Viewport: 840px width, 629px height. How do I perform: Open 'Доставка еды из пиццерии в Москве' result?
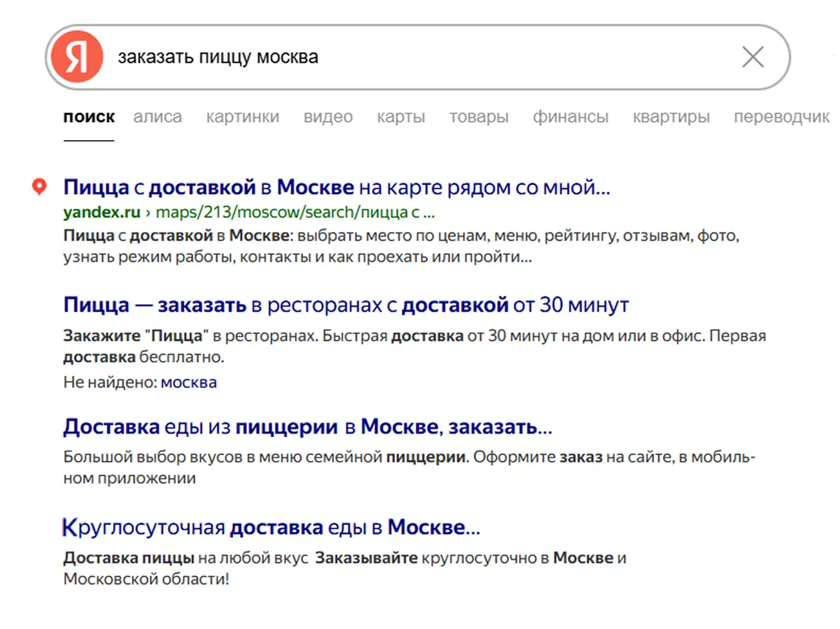[307, 427]
